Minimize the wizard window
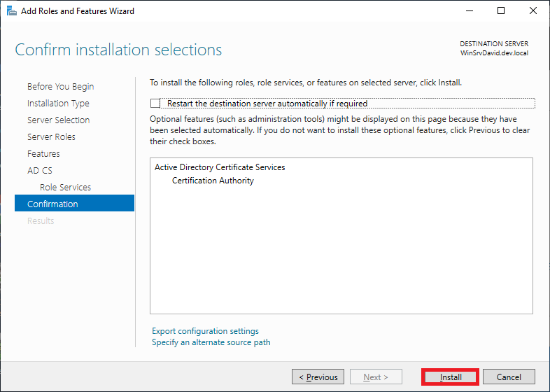The width and height of the screenshot is (550, 392). [x=470, y=11]
